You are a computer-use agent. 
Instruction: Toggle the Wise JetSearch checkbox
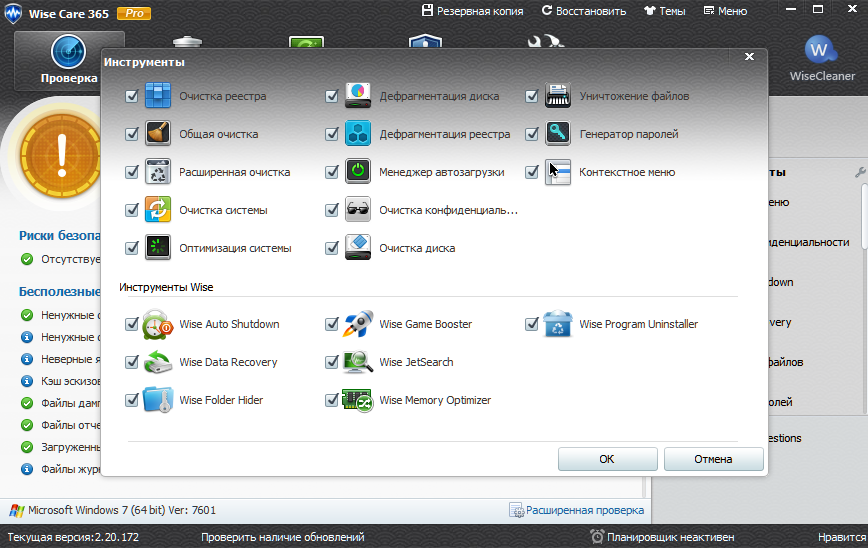[x=332, y=362]
